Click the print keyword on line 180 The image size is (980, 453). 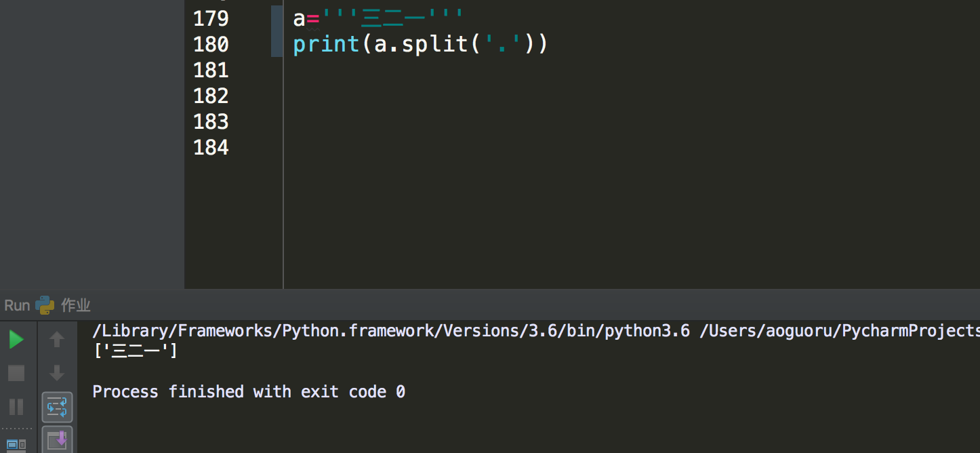(x=326, y=44)
